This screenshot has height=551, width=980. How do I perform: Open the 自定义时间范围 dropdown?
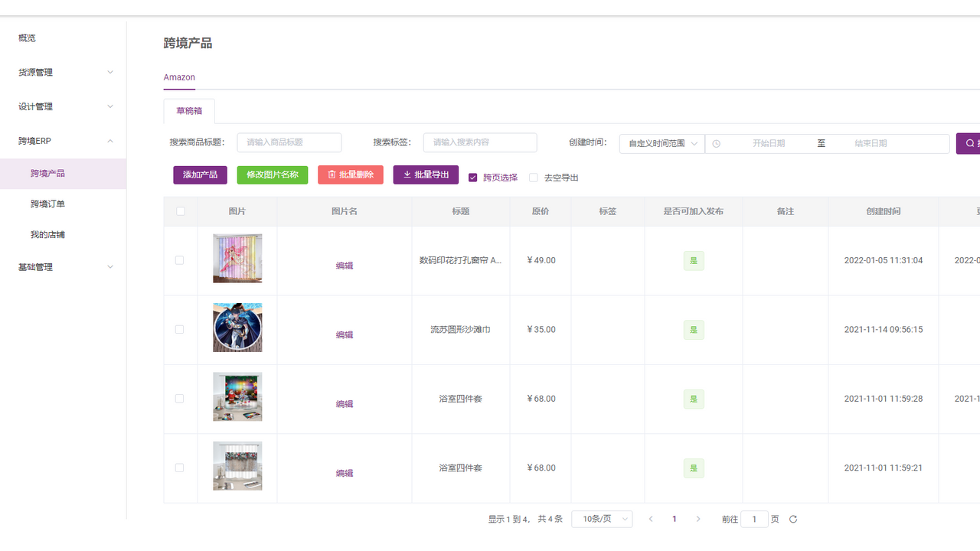click(661, 143)
